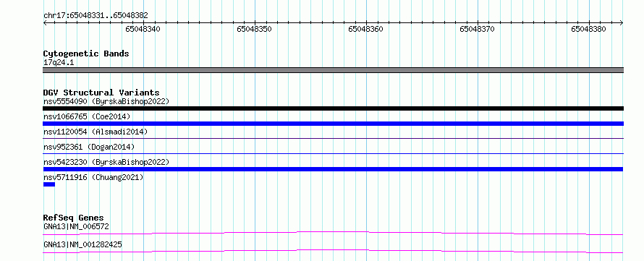Click ruler position 65048360
The image size is (644, 261).
pyautogui.click(x=366, y=29)
